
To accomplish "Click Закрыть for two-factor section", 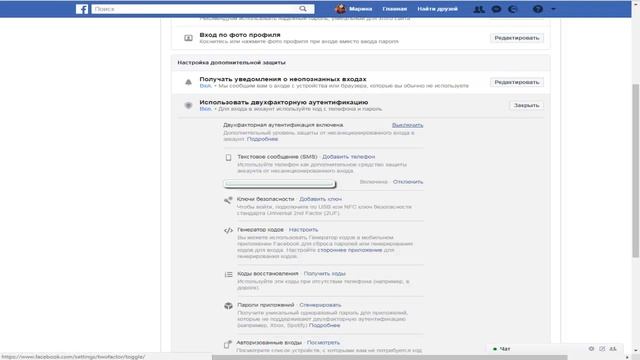I will (x=526, y=105).
